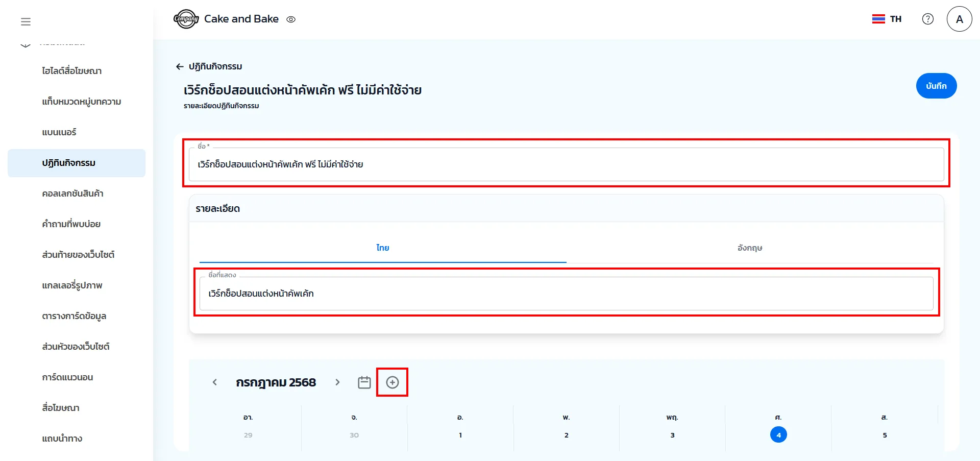This screenshot has height=461, width=980.
Task: Open แบนเนอร์ in the sidebar
Action: 59,132
